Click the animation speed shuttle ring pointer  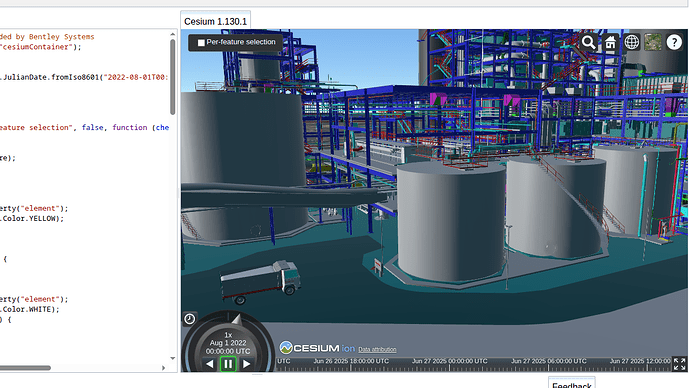click(237, 319)
